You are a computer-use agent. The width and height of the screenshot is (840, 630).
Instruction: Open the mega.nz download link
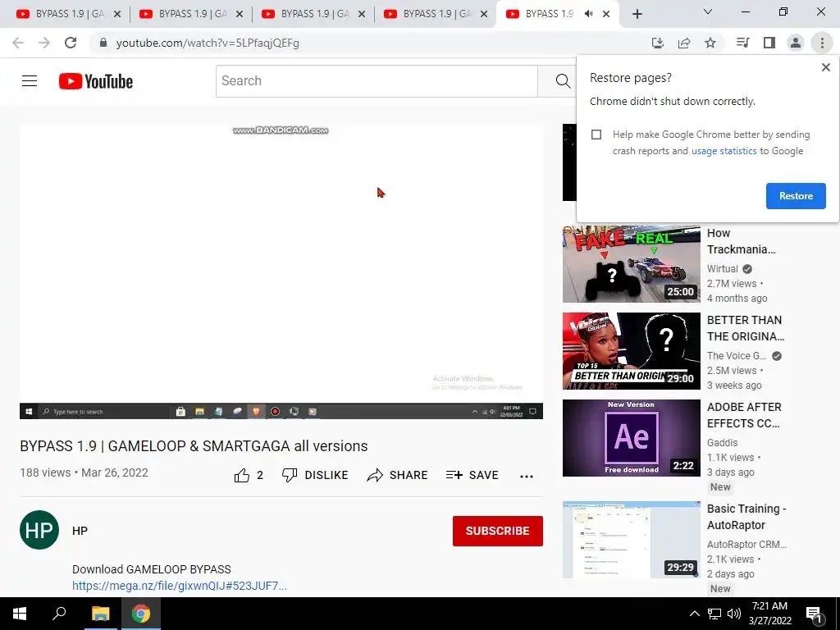(180, 586)
